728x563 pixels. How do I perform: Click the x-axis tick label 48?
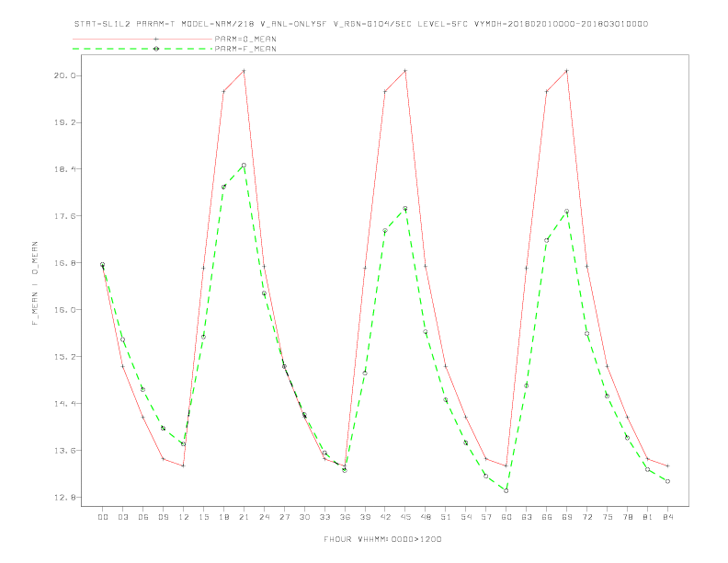tap(426, 517)
